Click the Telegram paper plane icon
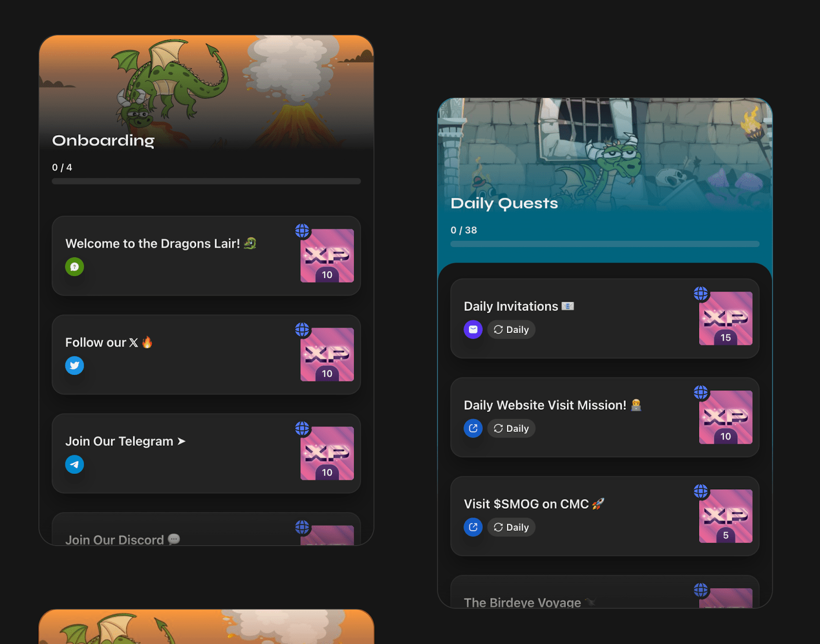The image size is (820, 644). point(74,464)
